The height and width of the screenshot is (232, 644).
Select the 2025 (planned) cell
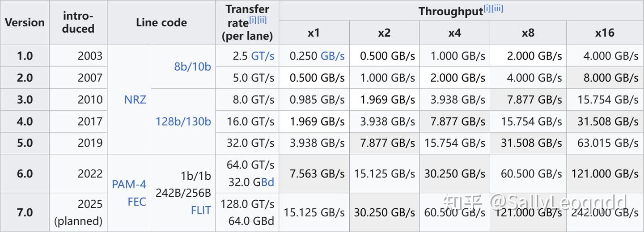click(x=78, y=212)
